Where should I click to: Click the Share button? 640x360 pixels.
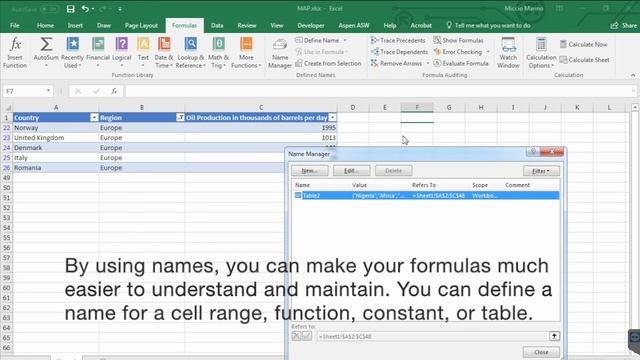point(624,25)
